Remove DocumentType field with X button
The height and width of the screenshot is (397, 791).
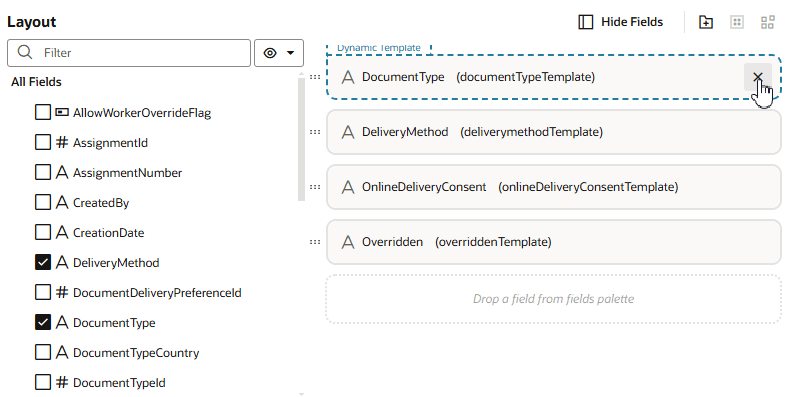757,77
